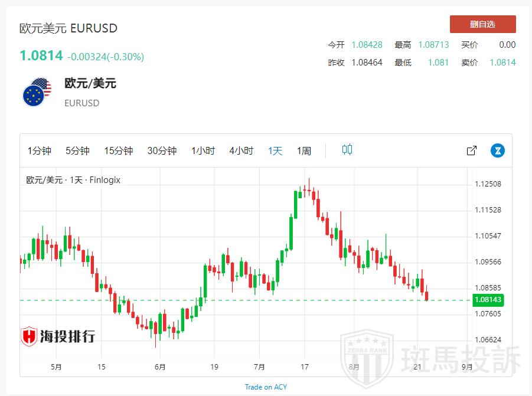Switch chart to 1小时 timeframe
Image resolution: width=532 pixels, height=396 pixels.
(203, 151)
